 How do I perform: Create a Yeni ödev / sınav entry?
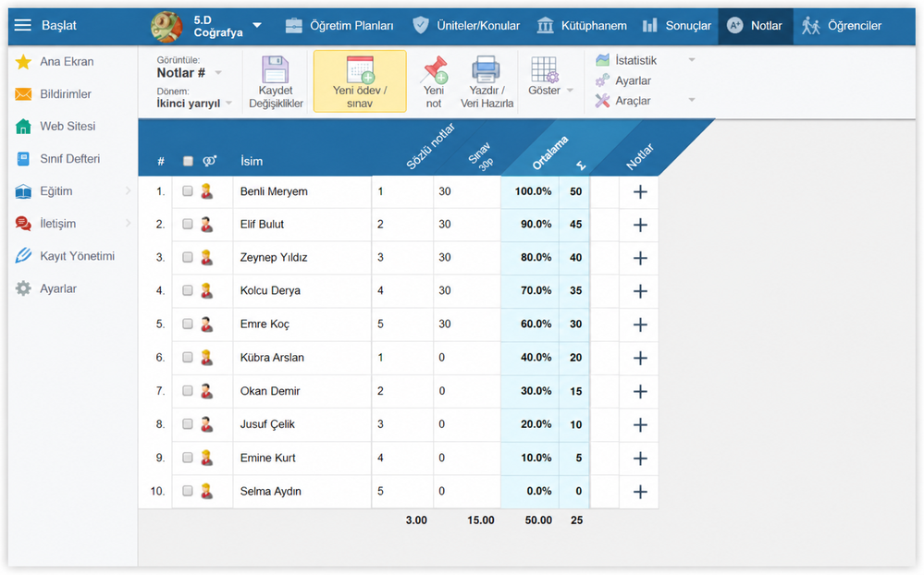click(360, 81)
